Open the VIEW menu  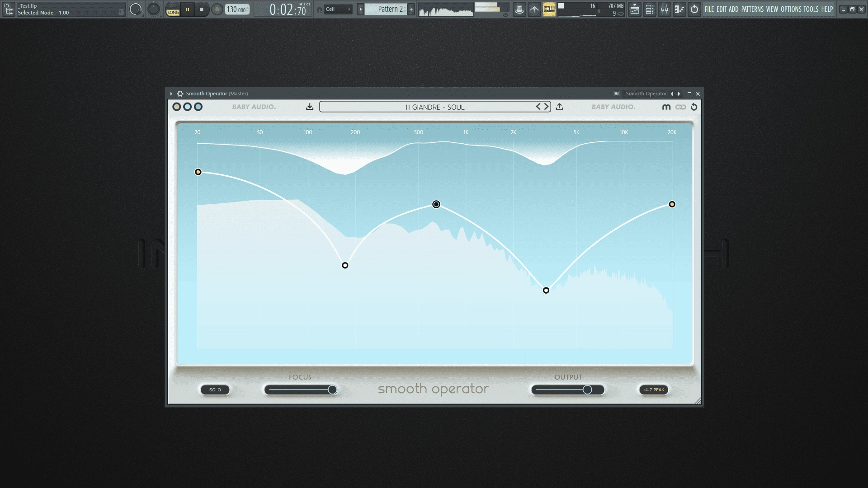[772, 9]
